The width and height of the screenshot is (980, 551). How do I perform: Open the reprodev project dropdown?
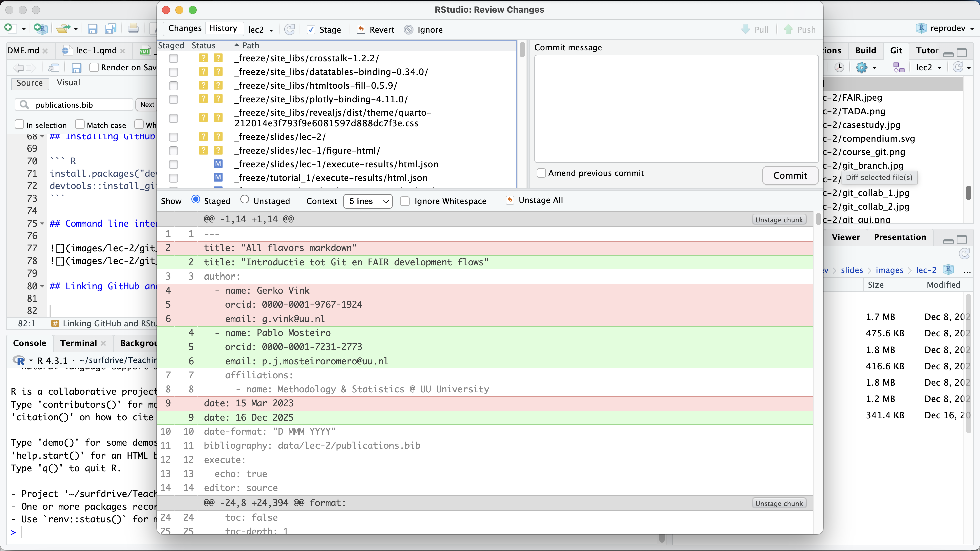[x=945, y=29]
